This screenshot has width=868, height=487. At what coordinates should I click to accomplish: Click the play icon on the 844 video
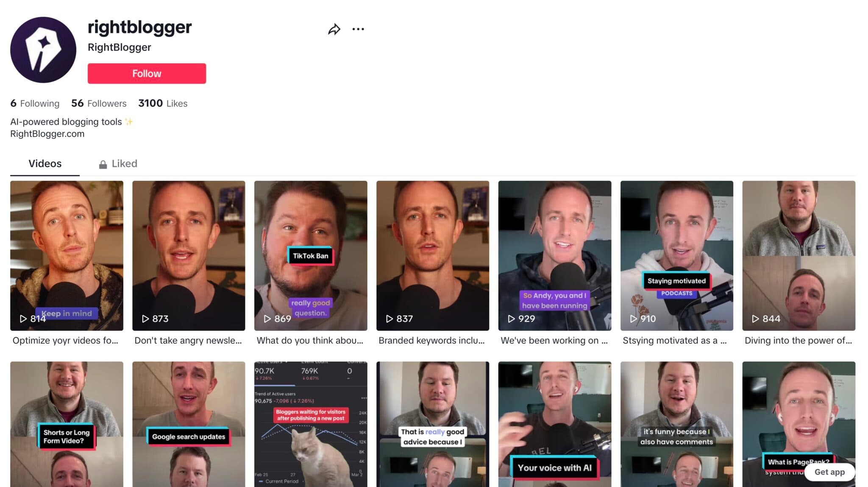point(755,319)
